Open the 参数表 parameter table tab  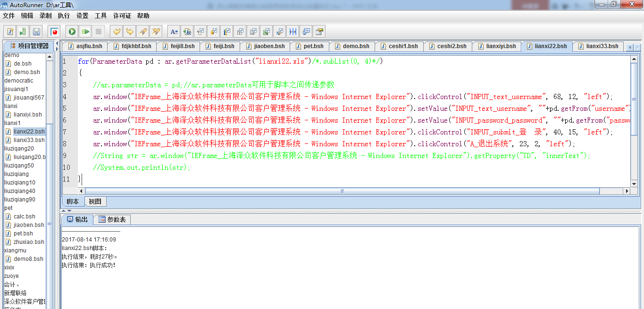(x=112, y=219)
